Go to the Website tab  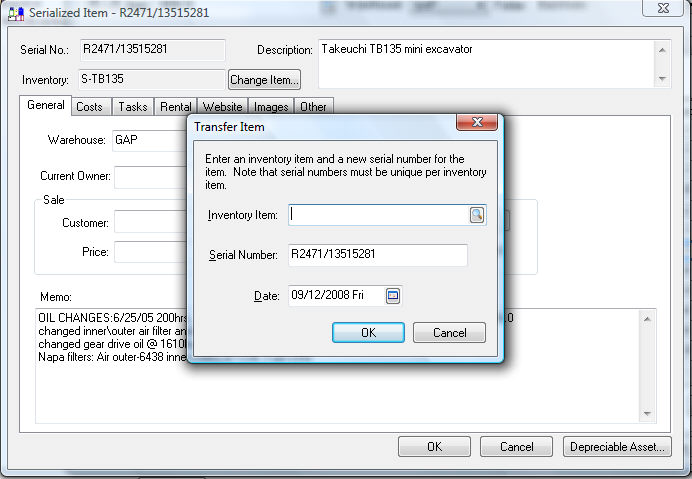(x=222, y=106)
